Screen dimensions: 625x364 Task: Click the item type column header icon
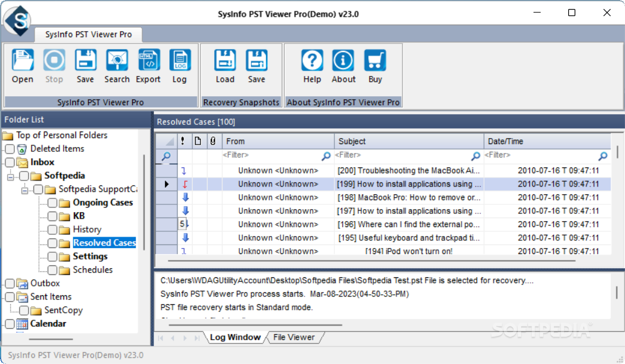pos(198,141)
